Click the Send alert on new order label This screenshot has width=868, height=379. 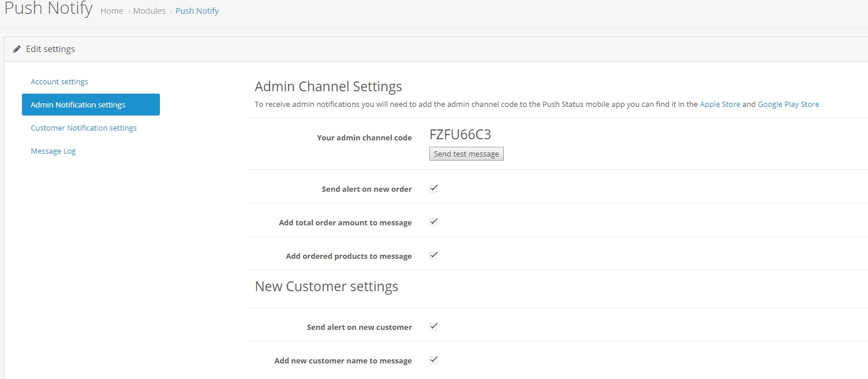coord(367,189)
